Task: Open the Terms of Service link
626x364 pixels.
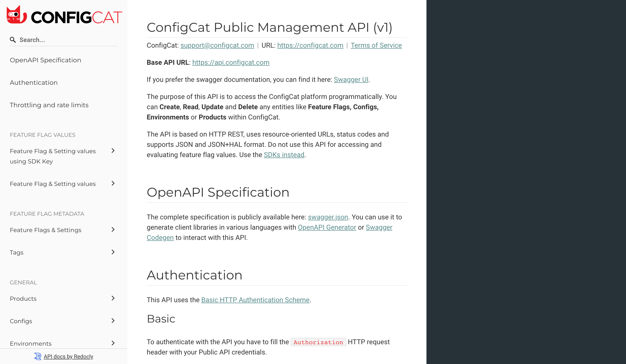Action: click(x=376, y=45)
